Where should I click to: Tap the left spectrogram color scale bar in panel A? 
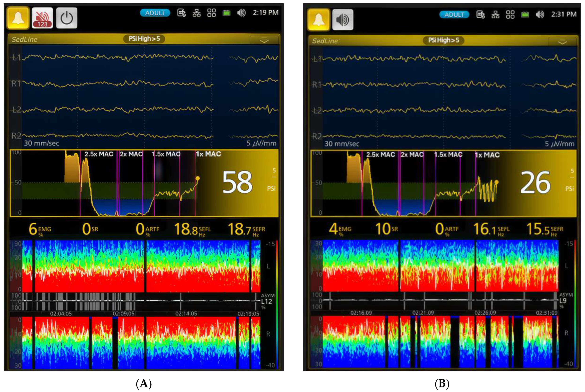pyautogui.click(x=277, y=266)
